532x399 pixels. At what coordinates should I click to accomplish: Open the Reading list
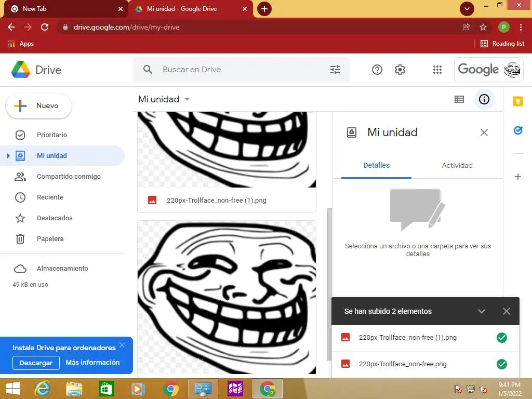[x=502, y=44]
